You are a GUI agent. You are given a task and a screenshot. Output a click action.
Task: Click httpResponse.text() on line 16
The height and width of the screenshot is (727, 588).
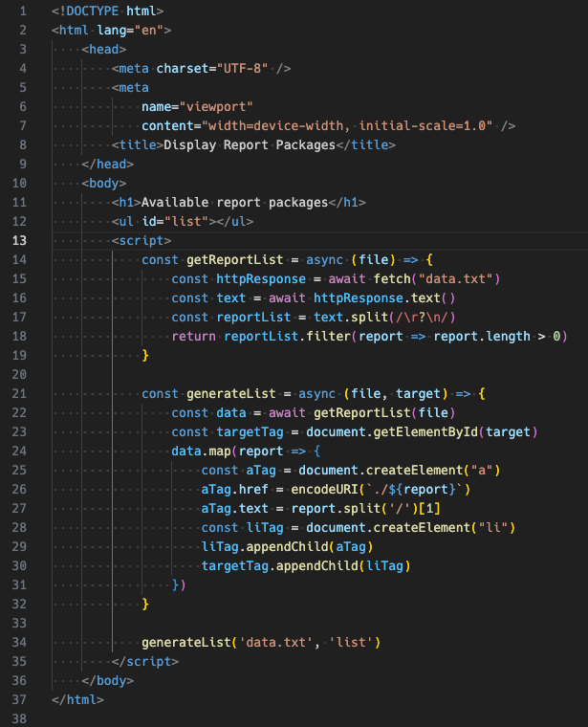tap(384, 298)
